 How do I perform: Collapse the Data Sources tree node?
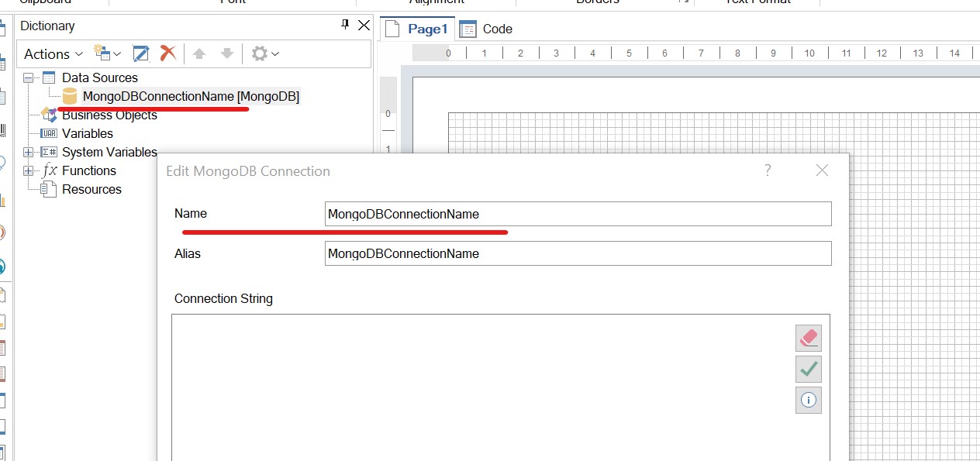pyautogui.click(x=29, y=77)
